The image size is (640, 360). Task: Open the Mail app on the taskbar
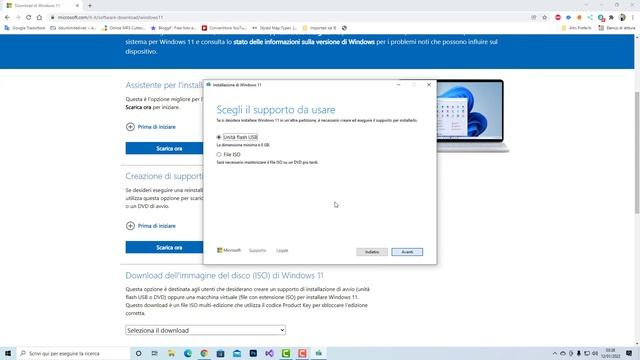pyautogui.click(x=237, y=353)
